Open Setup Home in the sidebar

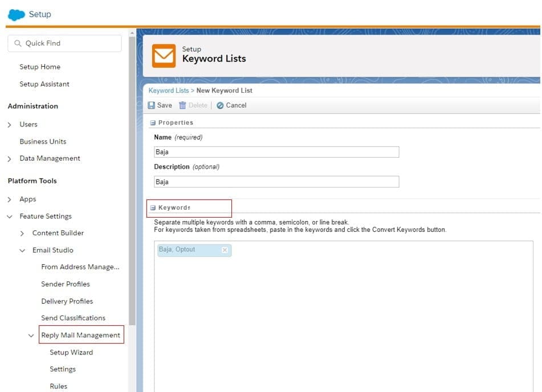point(40,67)
